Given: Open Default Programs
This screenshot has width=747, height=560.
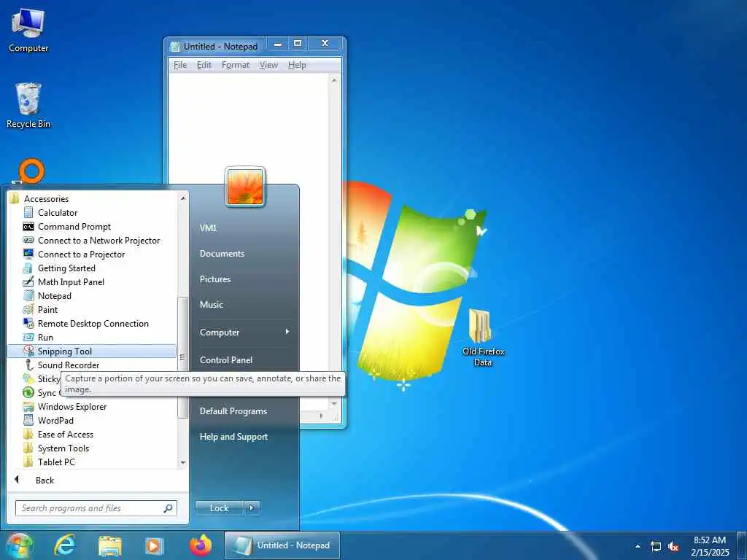Looking at the screenshot, I should click(233, 411).
